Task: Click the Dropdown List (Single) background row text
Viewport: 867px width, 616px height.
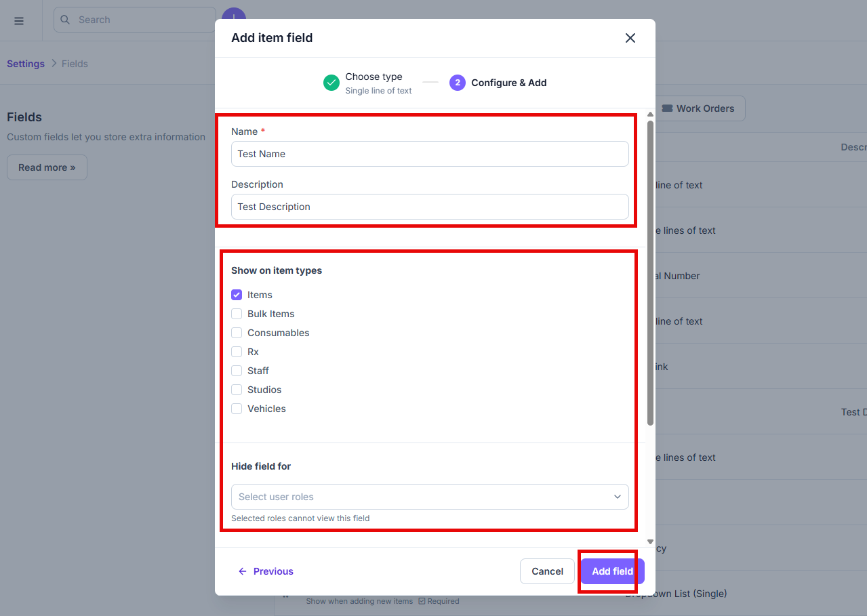Action: click(676, 594)
